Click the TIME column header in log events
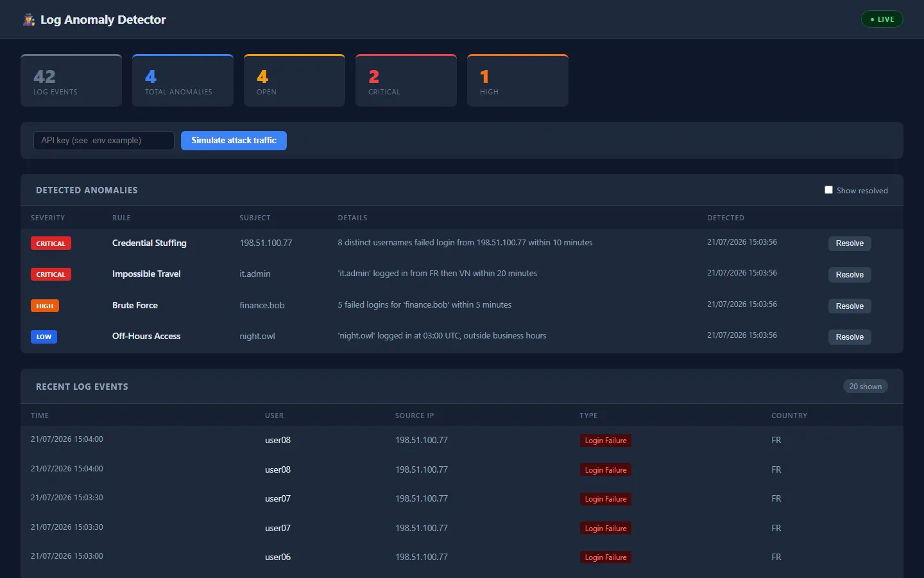Screen dimensions: 924x578 tap(40, 416)
